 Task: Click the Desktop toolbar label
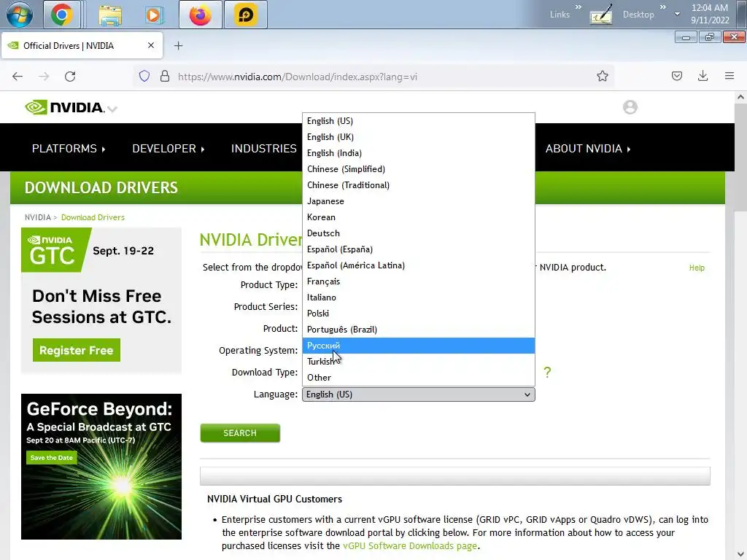click(638, 15)
